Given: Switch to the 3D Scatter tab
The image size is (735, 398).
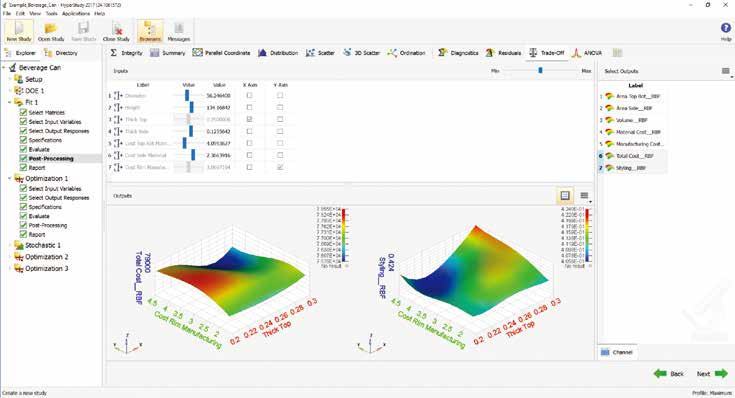Looking at the screenshot, I should click(360, 53).
